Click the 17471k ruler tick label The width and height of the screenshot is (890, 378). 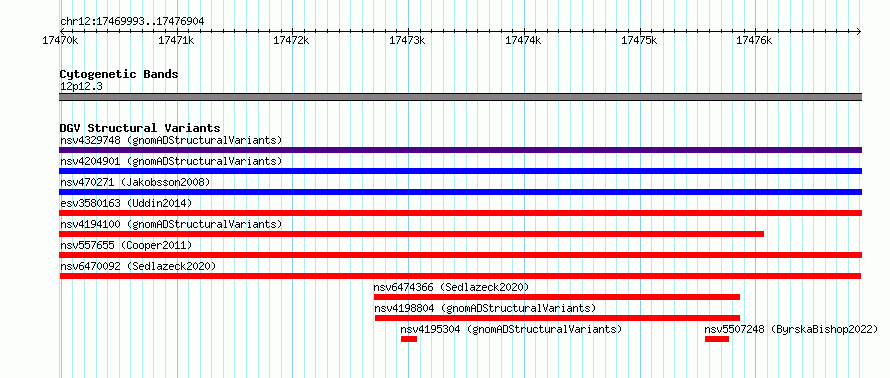click(x=177, y=41)
